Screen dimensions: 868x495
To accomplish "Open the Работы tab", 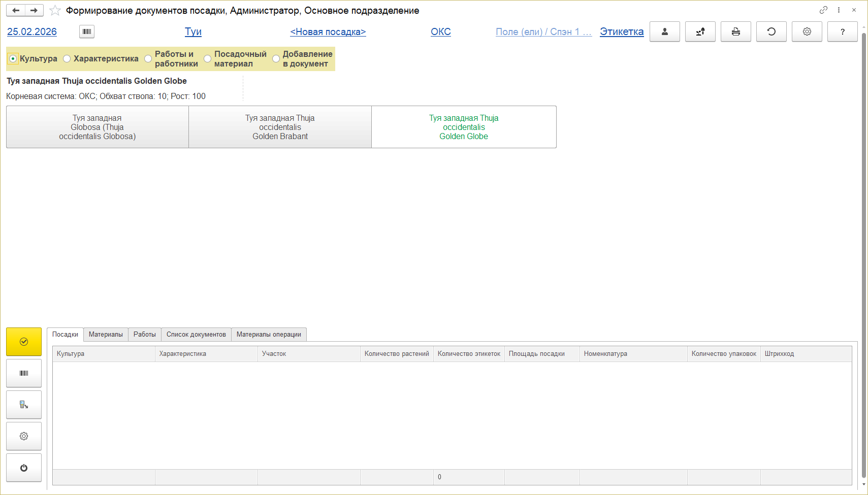I will 145,335.
